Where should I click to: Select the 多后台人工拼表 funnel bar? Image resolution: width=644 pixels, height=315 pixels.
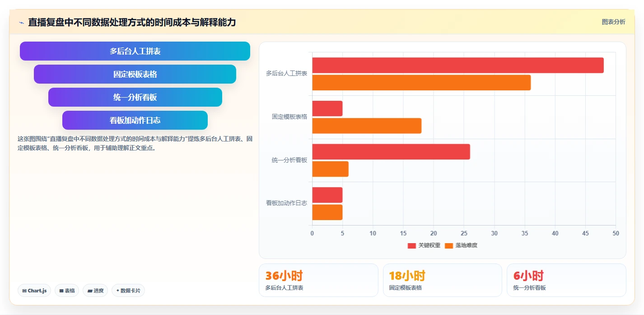click(135, 51)
